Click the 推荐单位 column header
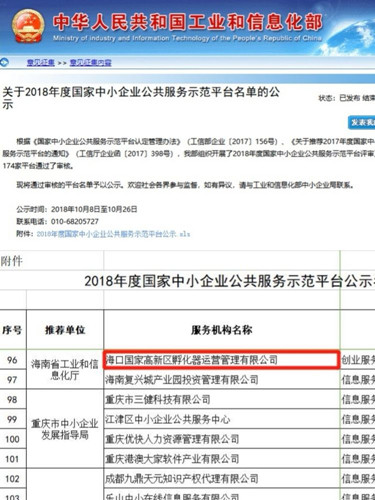Screen dimensions: 375x500 (x=65, y=330)
